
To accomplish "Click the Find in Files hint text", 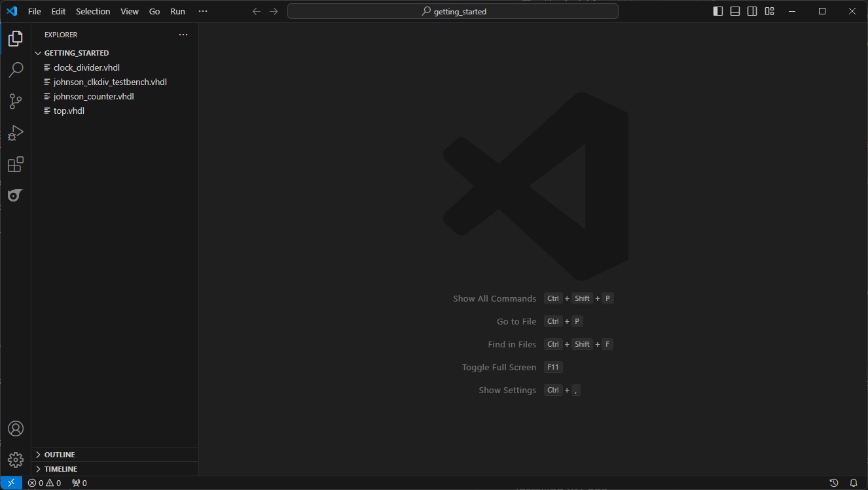I will click(512, 344).
